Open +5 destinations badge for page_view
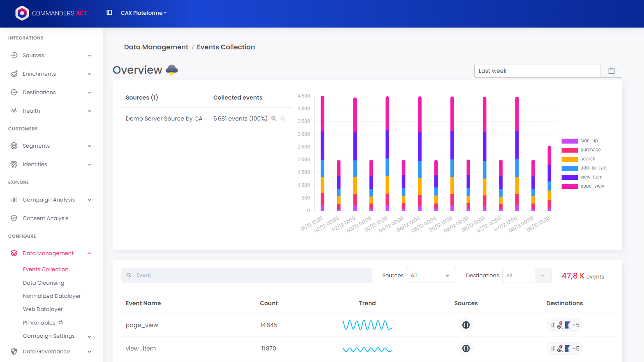Image resolution: width=644 pixels, height=362 pixels. click(575, 325)
